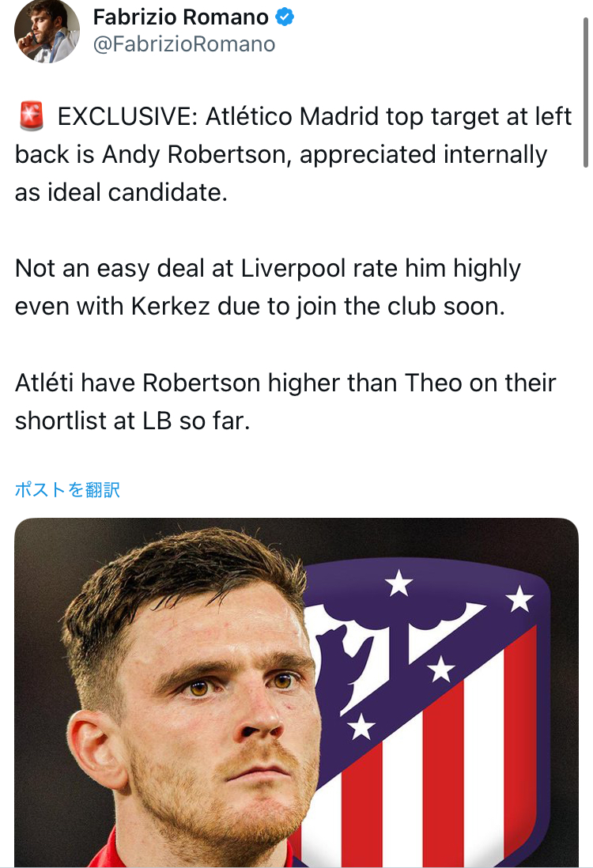The width and height of the screenshot is (593, 868).
Task: Open the display name Fabrizio Romano
Action: pos(180,17)
